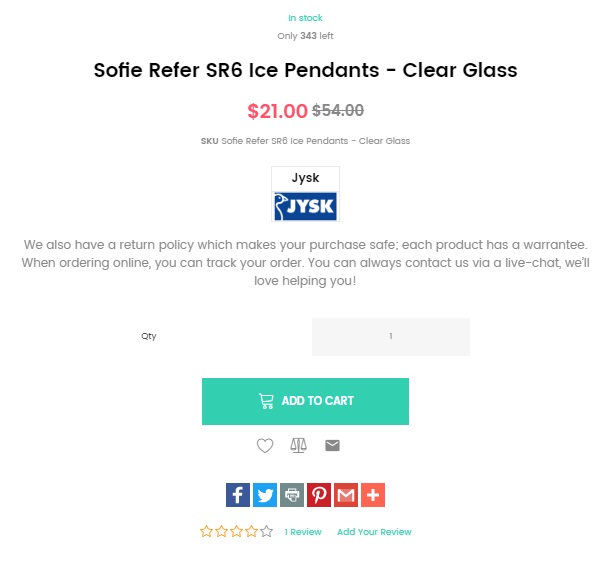Click the compare scales icon
Viewport: 613px width, 561px height.
click(299, 445)
